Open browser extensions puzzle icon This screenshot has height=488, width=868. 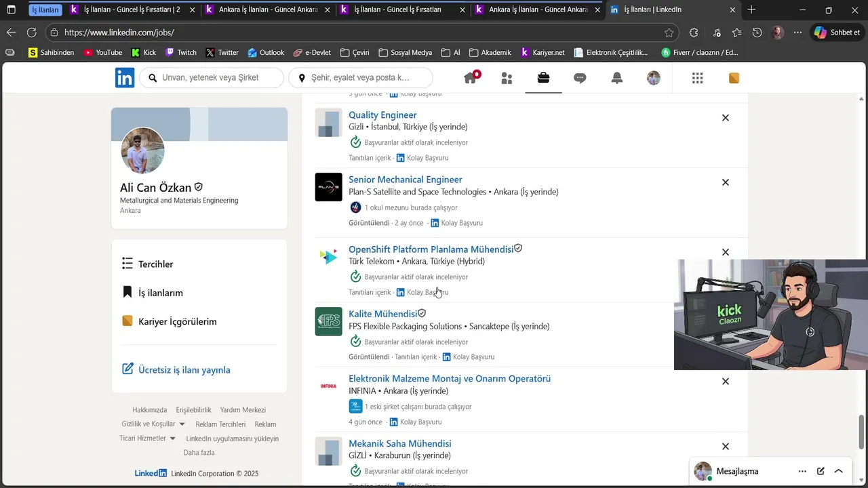694,33
